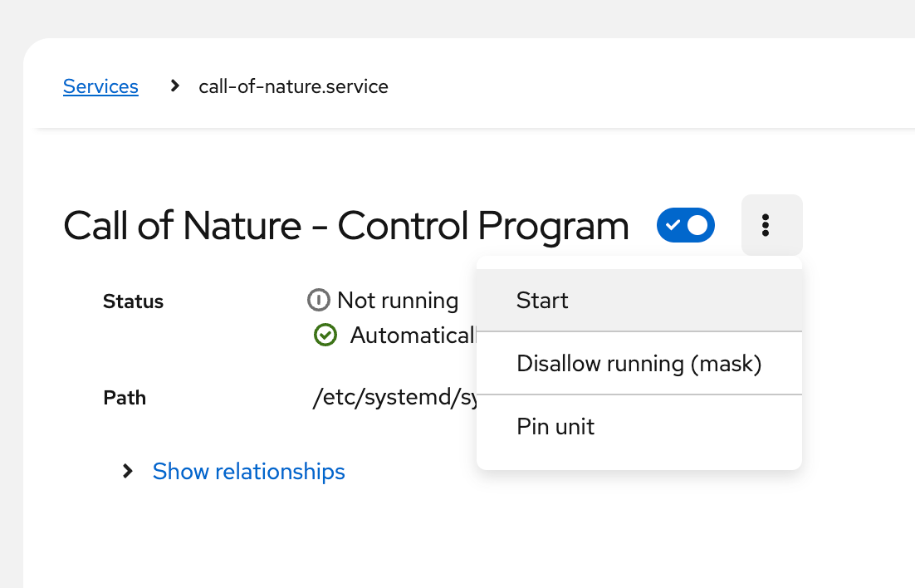Click the Automatically starts status text

click(x=412, y=335)
